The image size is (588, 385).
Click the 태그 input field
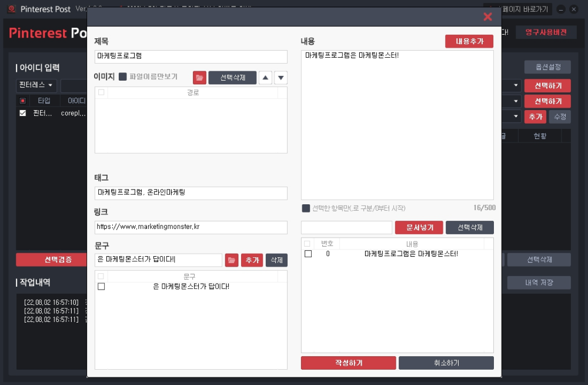coord(191,193)
